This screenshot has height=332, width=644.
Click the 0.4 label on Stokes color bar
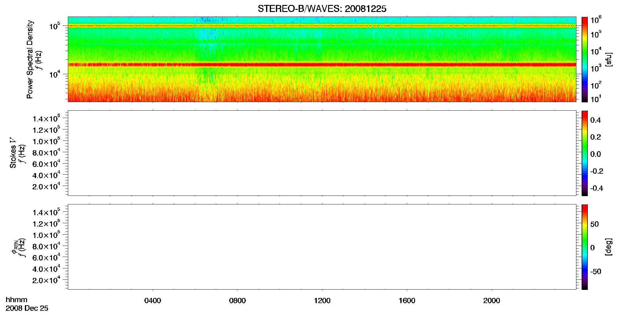pyautogui.click(x=595, y=120)
